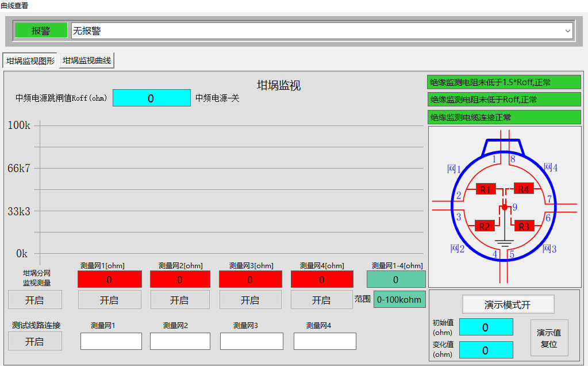Turn on 坩埚分网监视测量 via its 开启 button
Viewport: 588px width, 366px height.
pyautogui.click(x=34, y=300)
